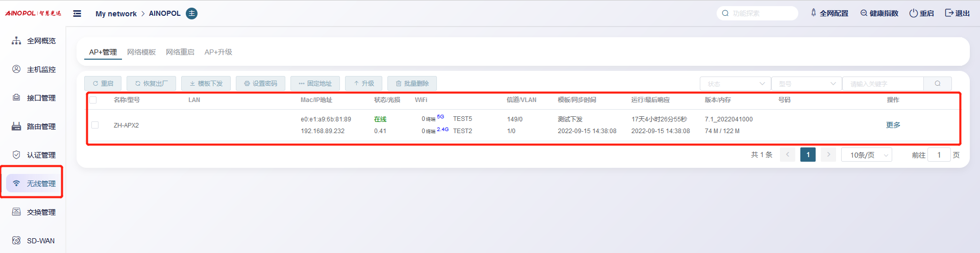980x253 pixels.
Task: Click the 恢复出厂 factory reset button
Action: pos(151,84)
